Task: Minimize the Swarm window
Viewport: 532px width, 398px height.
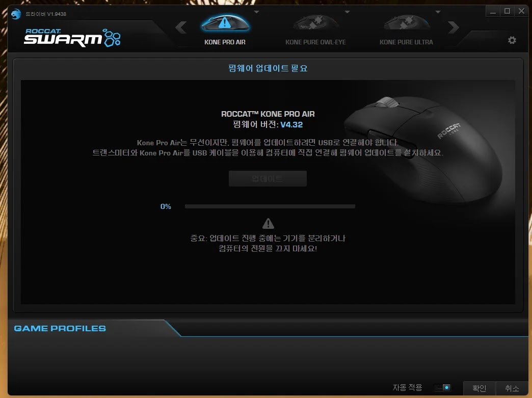Action: point(493,11)
